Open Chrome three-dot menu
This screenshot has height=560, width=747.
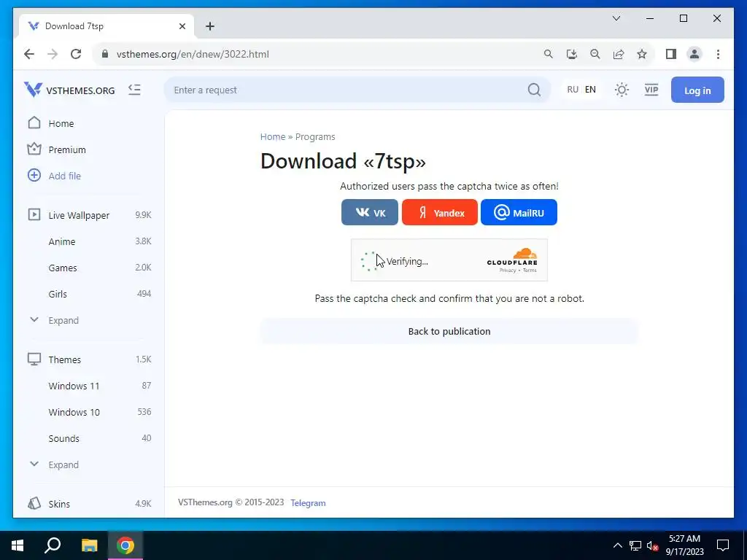[718, 54]
